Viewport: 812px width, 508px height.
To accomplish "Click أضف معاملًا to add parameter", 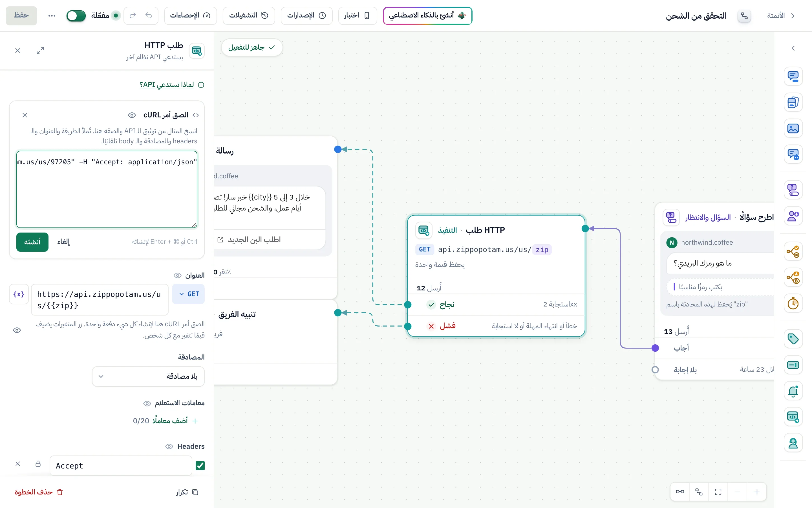I will pyautogui.click(x=175, y=421).
